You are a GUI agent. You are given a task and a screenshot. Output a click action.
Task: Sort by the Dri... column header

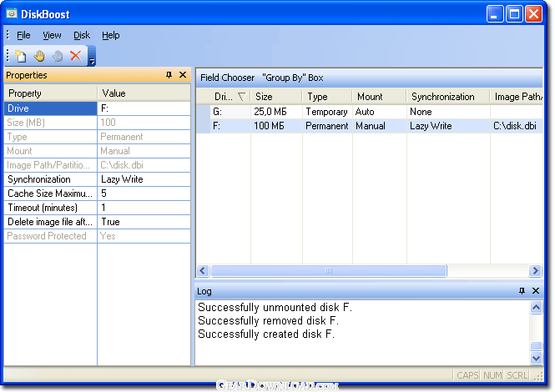[x=230, y=97]
